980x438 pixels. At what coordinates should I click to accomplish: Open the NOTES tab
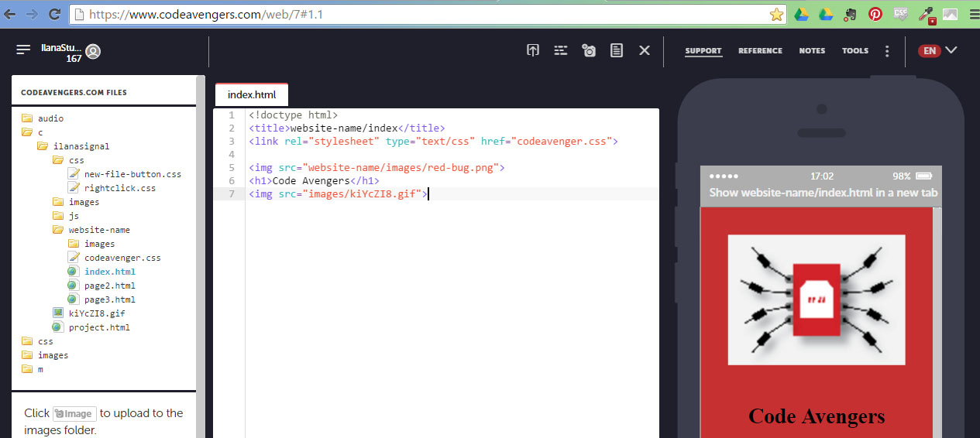coord(812,51)
